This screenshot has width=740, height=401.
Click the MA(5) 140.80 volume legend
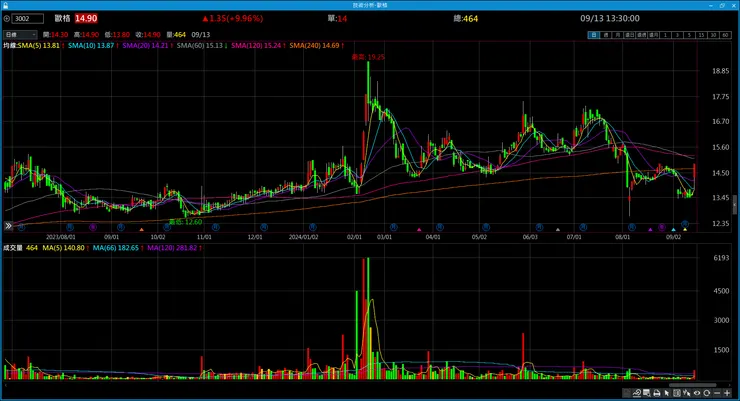point(63,248)
